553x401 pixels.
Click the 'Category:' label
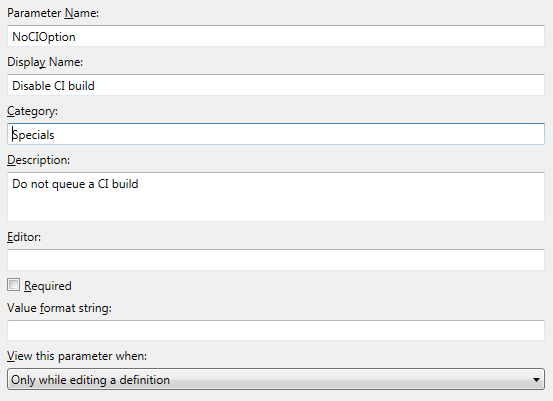pyautogui.click(x=32, y=111)
